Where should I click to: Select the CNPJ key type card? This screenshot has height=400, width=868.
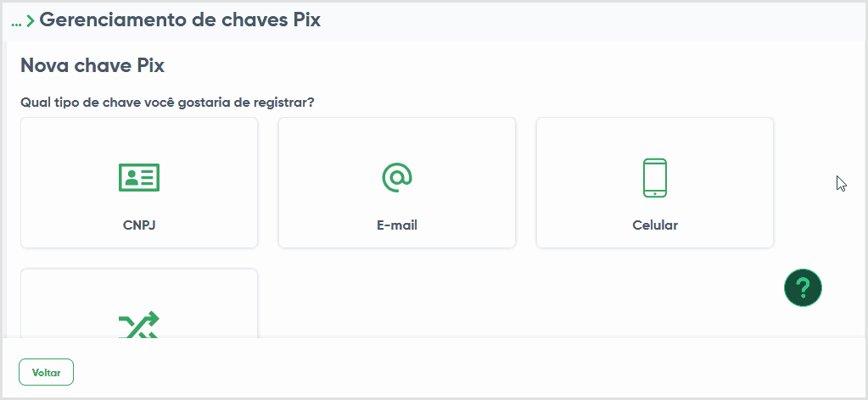point(139,182)
